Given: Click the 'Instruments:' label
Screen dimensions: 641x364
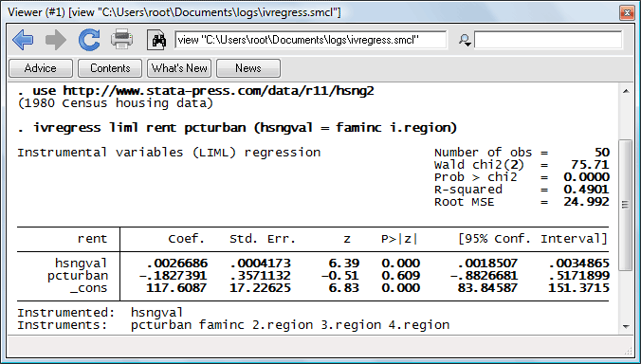Looking at the screenshot, I should click(63, 325).
